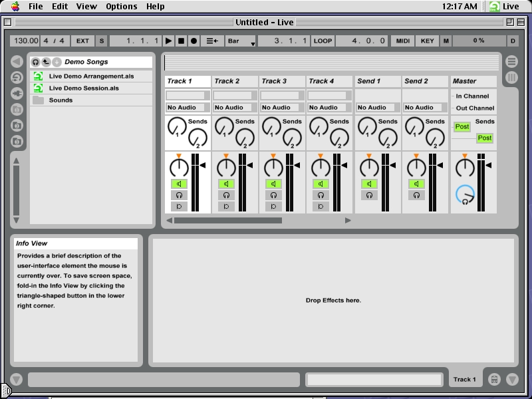Go up one folder in the browser
This screenshot has height=399, width=532.
[x=46, y=62]
